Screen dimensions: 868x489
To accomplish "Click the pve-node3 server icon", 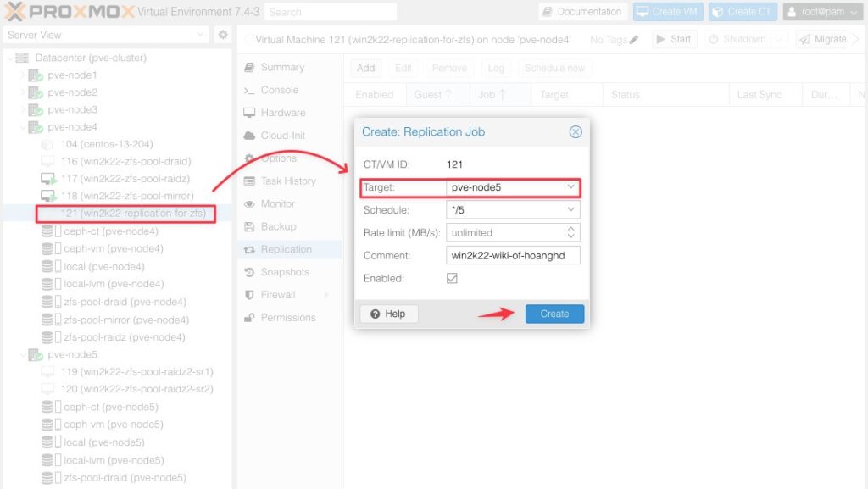I will point(36,109).
